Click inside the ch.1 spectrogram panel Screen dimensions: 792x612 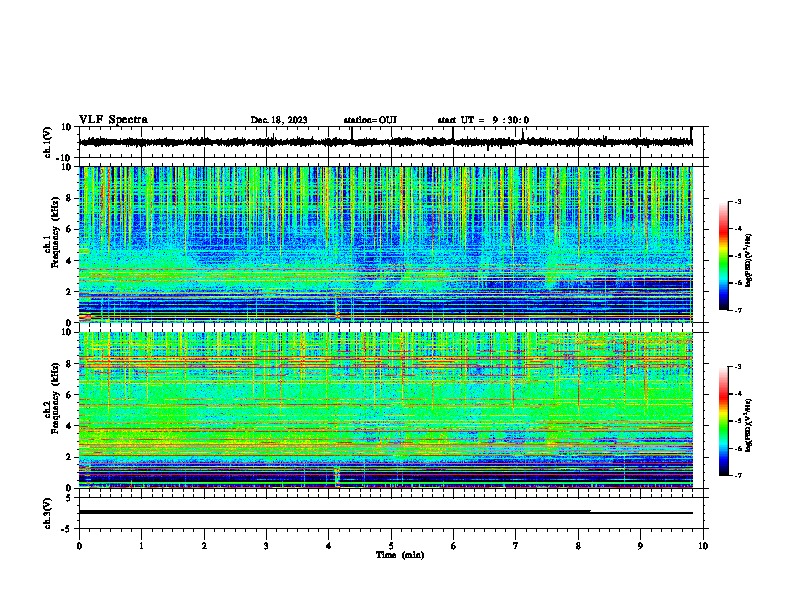pyautogui.click(x=386, y=244)
